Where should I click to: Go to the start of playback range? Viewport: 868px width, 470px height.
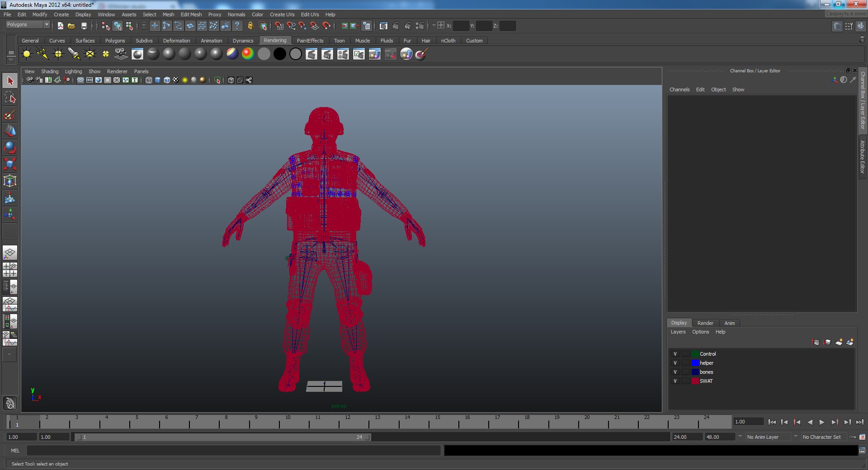point(772,422)
